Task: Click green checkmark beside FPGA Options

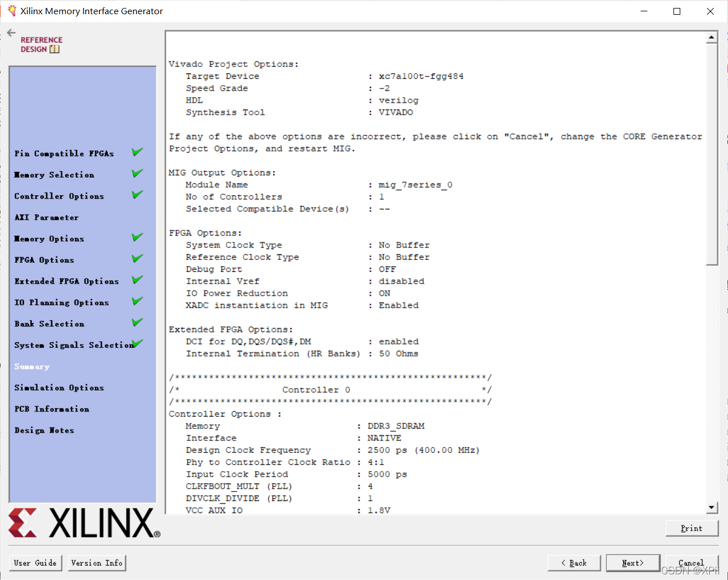Action: pos(137,258)
